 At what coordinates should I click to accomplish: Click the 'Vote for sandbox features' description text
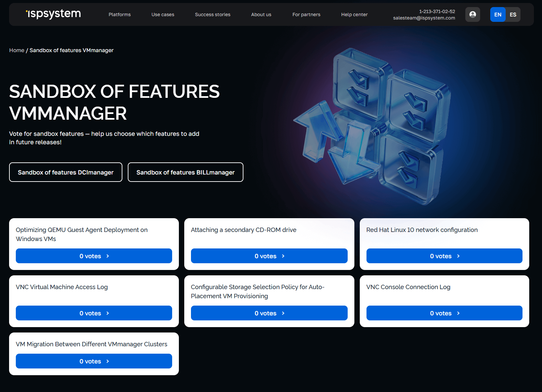(x=104, y=138)
